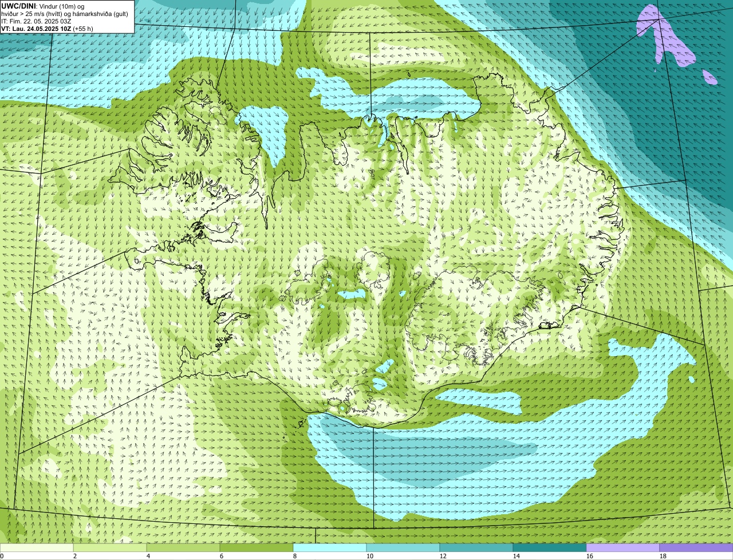Click the scale label "0" under the color bar
Screen dimensions: 733x560
(2, 556)
